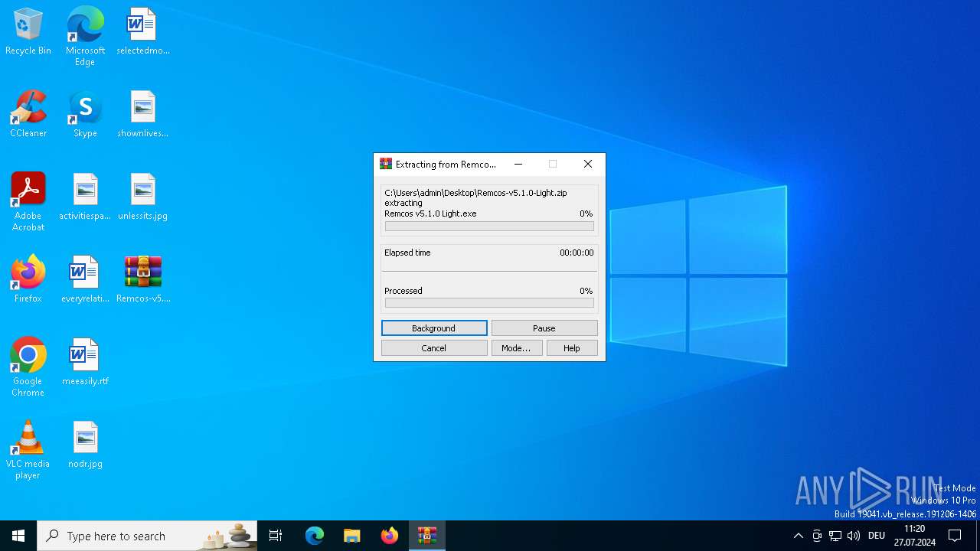980x551 pixels.
Task: Select the activitiespa... image file
Action: click(x=85, y=197)
